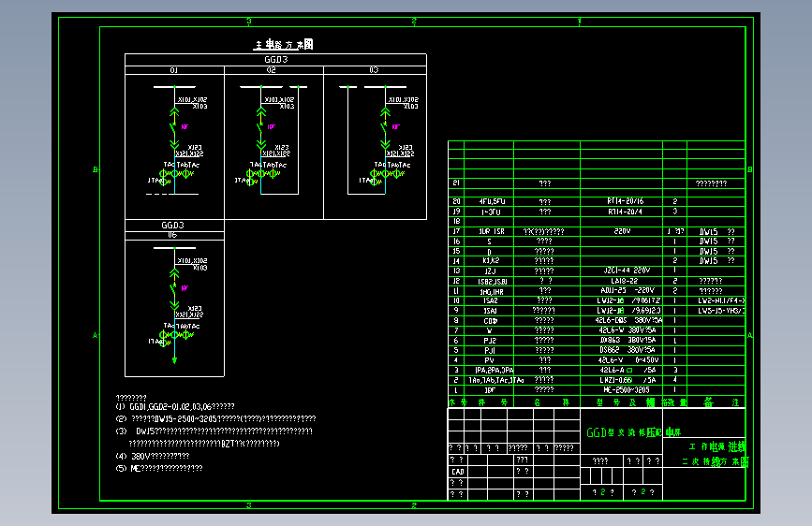Select panel header cell "06"

pos(172,235)
